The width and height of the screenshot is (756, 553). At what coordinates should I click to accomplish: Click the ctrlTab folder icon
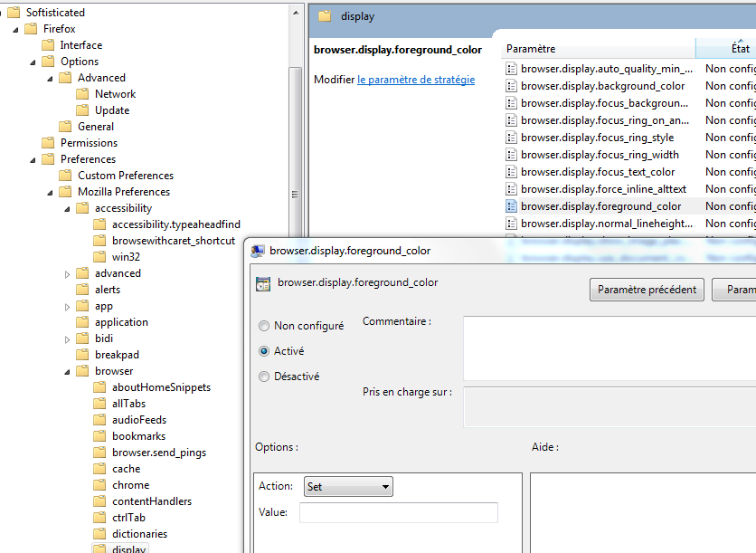click(99, 518)
